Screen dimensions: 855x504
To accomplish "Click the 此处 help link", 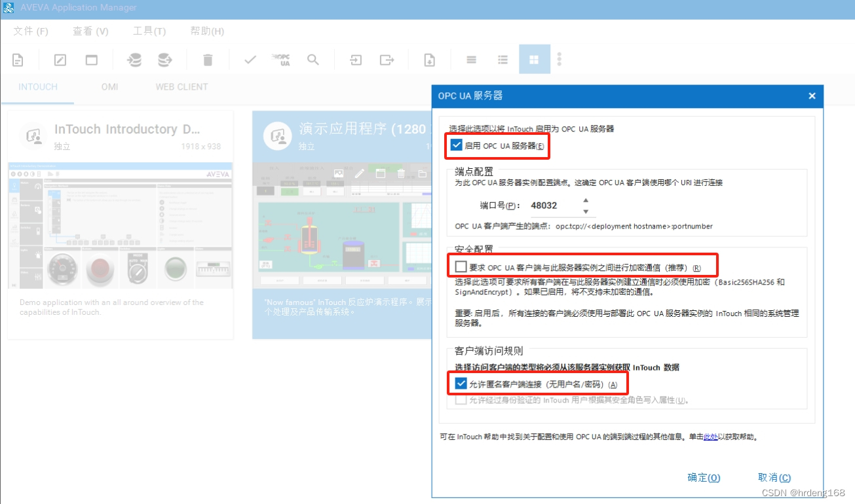I will 711,437.
